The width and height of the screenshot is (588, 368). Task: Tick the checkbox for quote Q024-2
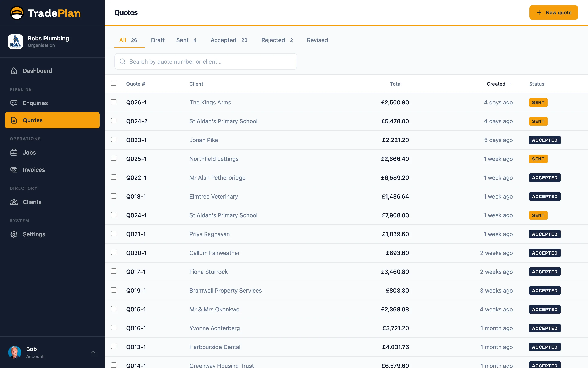point(114,121)
